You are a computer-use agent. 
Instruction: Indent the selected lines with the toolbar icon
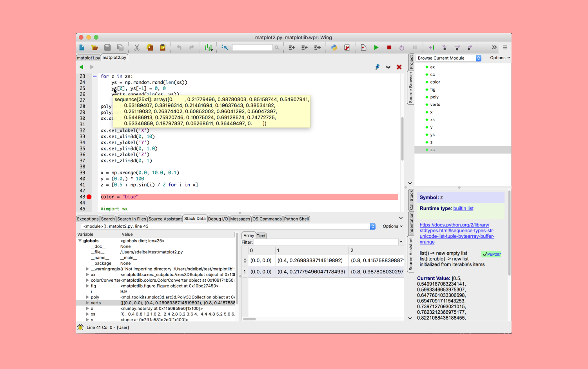(292, 47)
